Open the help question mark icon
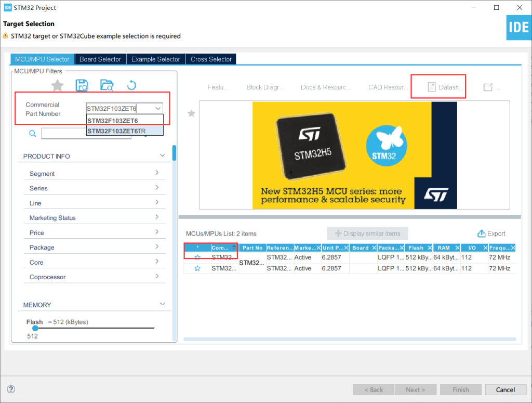 pyautogui.click(x=11, y=389)
